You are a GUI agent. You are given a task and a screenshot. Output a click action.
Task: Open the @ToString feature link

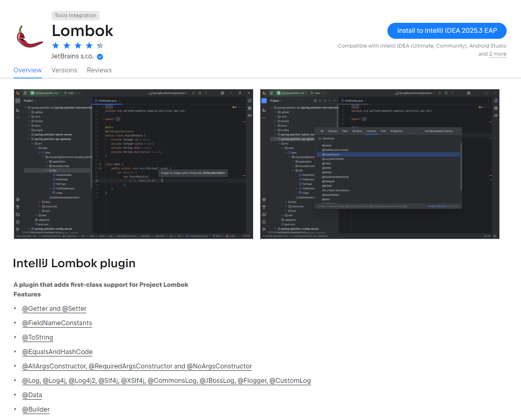38,338
